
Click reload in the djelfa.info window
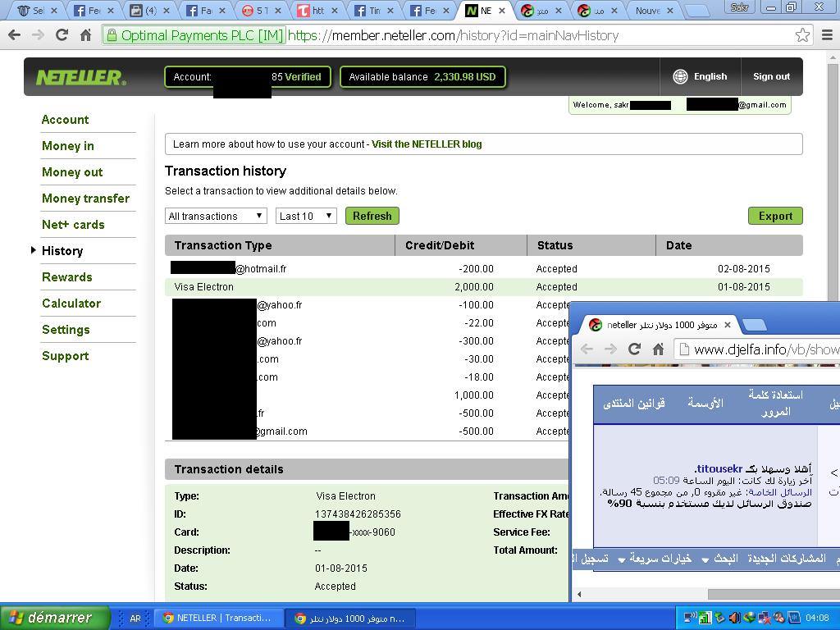click(x=634, y=349)
